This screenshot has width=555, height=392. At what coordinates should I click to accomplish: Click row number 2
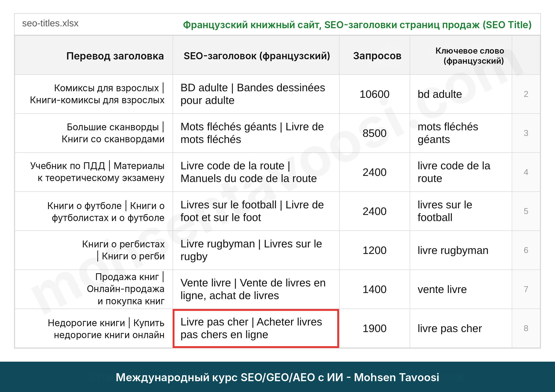pos(526,94)
